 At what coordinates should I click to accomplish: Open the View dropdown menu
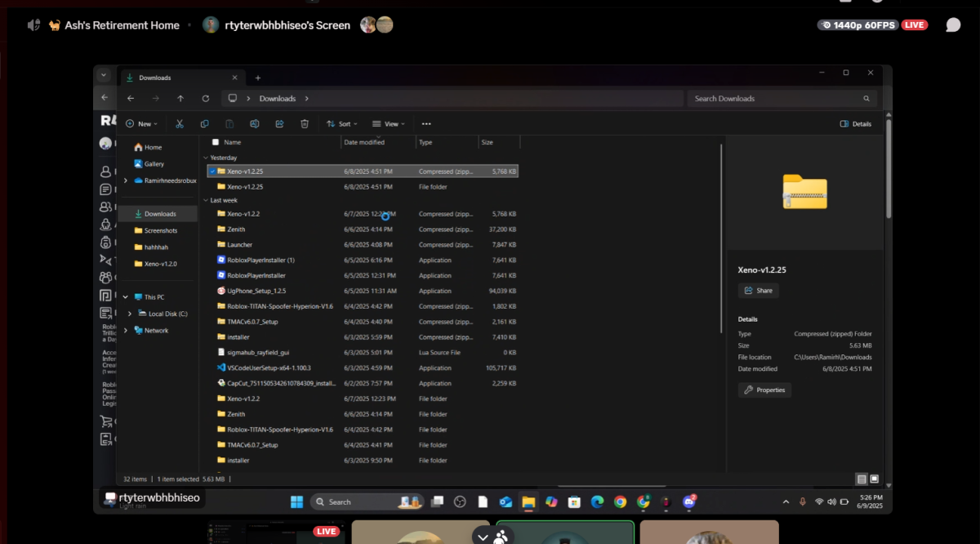[390, 124]
